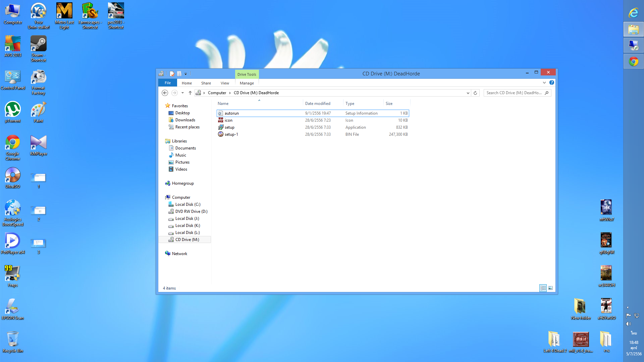Click the Refresh button in address bar
Viewport: 644px width, 362px height.
475,93
